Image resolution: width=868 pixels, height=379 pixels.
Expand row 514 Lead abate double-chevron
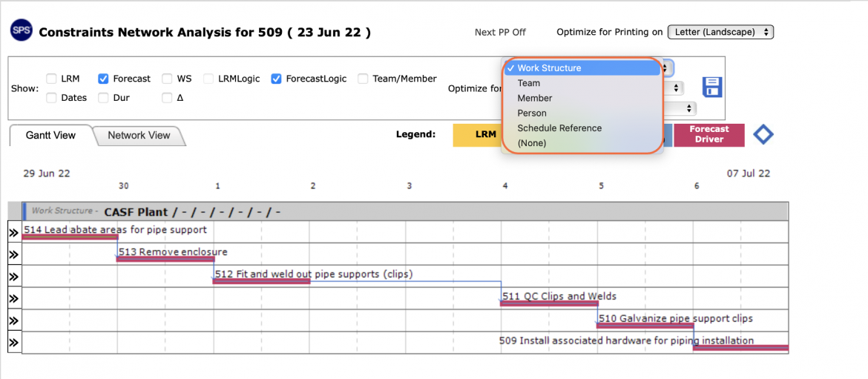pyautogui.click(x=14, y=232)
